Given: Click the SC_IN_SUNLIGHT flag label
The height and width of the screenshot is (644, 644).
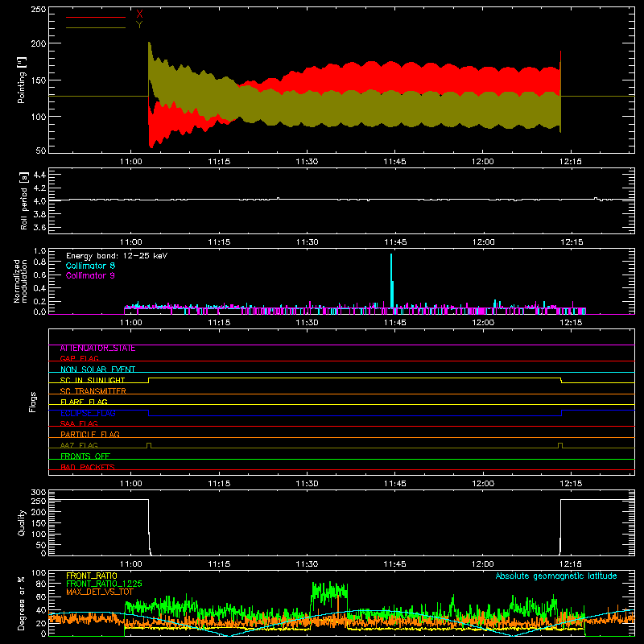Looking at the screenshot, I should point(93,380).
